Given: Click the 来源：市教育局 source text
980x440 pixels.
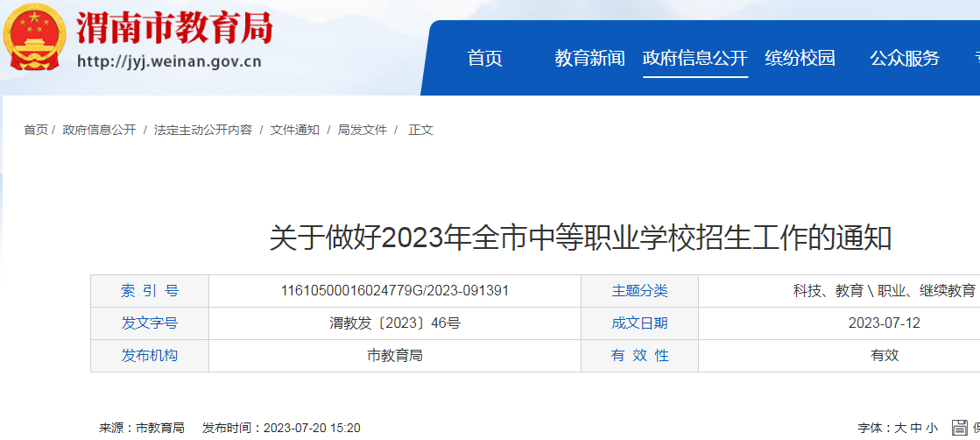Looking at the screenshot, I should [141, 428].
